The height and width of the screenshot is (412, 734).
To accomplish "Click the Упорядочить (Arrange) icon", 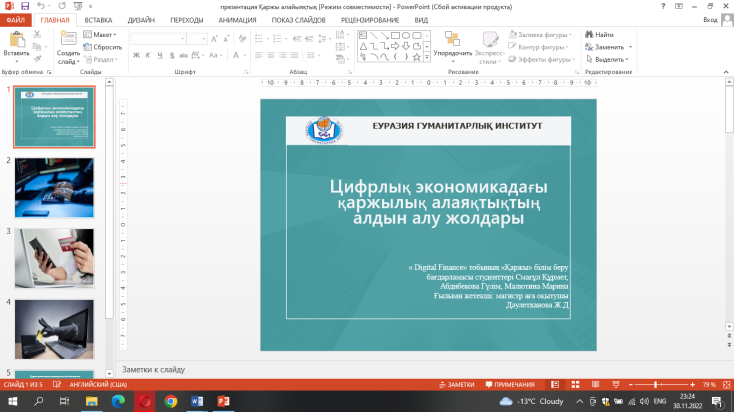I will point(452,39).
